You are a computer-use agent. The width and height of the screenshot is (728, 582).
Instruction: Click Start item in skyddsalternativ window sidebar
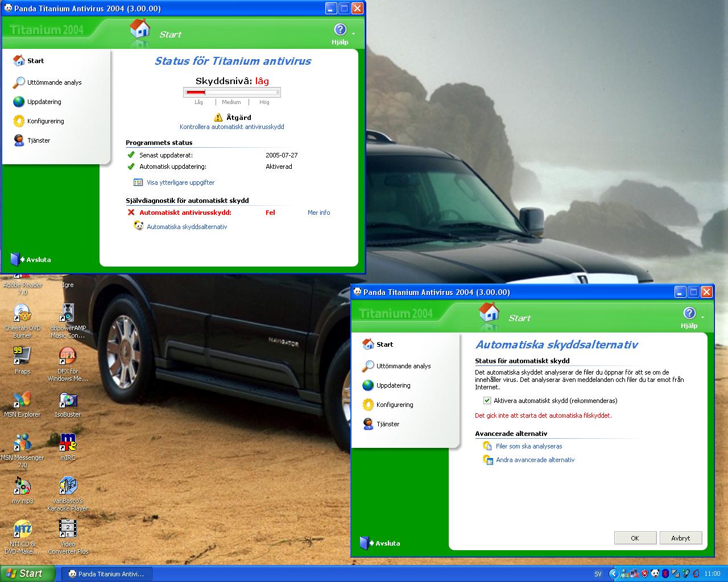(x=378, y=344)
